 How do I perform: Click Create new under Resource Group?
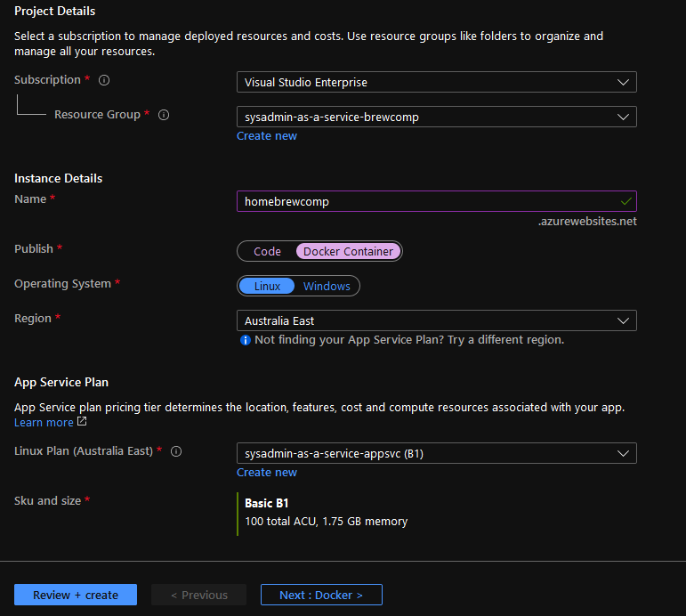267,136
